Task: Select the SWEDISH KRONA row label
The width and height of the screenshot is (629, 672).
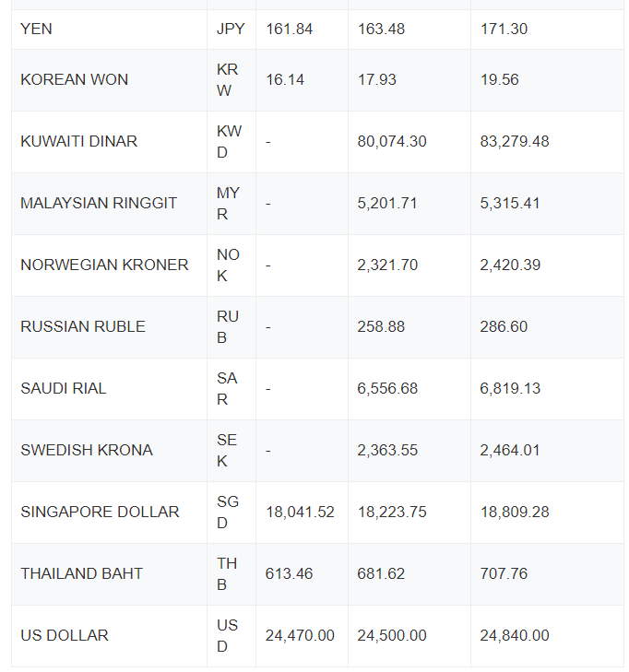Action: (x=87, y=450)
